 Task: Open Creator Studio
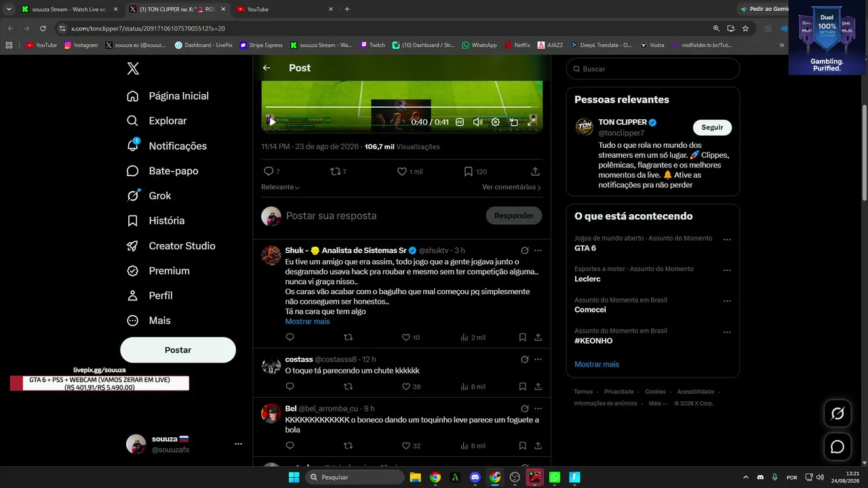pyautogui.click(x=171, y=246)
